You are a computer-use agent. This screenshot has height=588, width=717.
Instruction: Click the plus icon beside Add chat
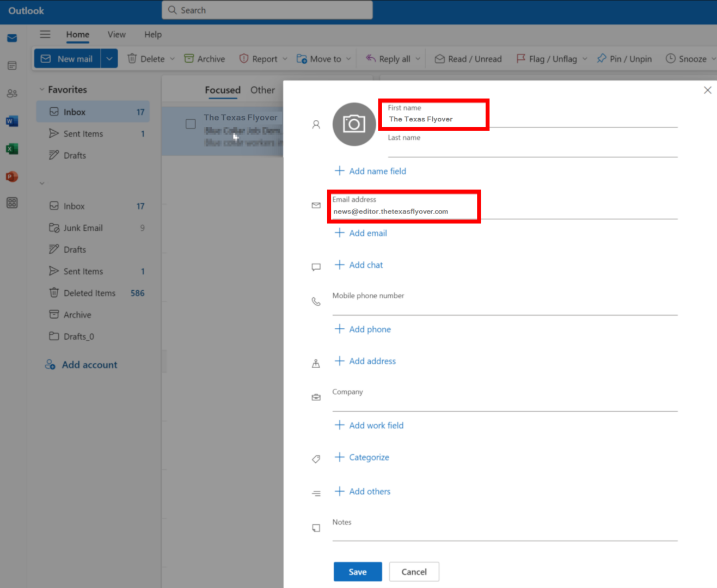(339, 265)
